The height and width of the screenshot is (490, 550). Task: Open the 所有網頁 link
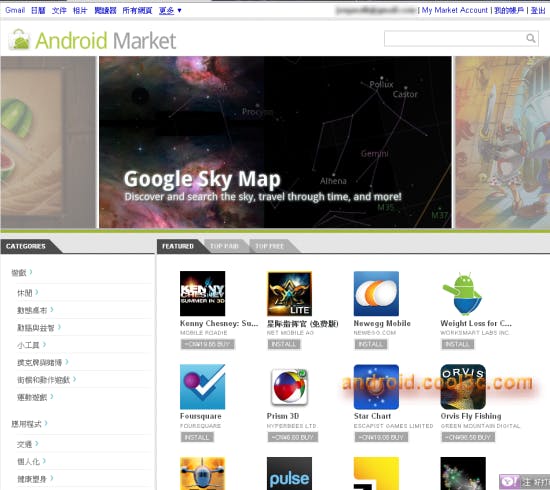(137, 11)
